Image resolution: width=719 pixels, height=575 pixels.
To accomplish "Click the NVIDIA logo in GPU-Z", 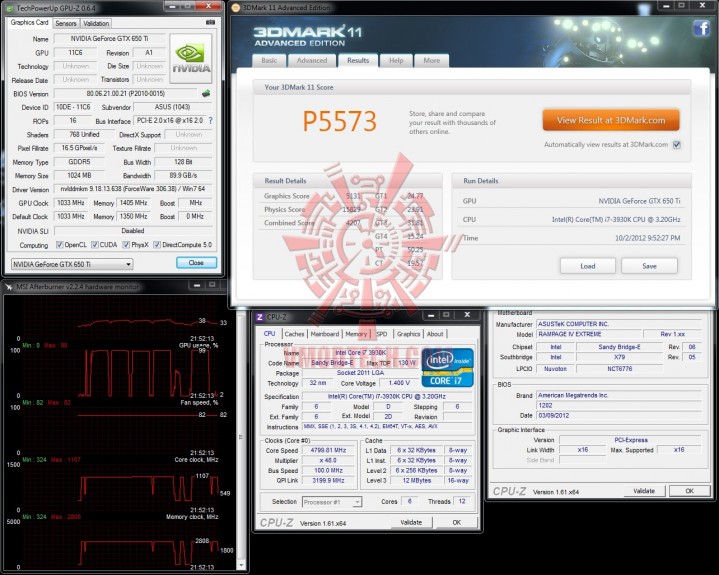I will click(x=191, y=59).
